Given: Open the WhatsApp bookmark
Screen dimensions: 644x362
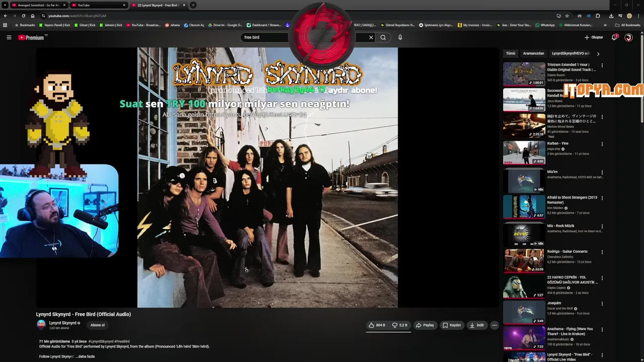Looking at the screenshot, I should (x=545, y=25).
